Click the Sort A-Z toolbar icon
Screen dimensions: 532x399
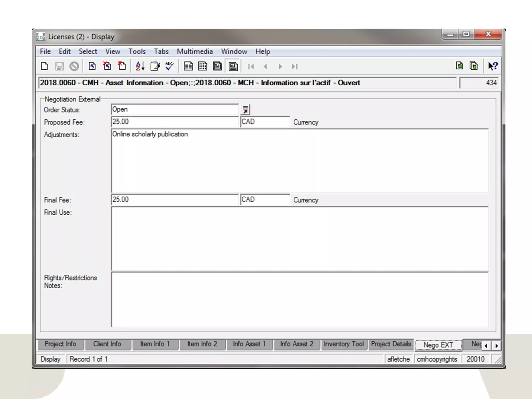pyautogui.click(x=140, y=66)
